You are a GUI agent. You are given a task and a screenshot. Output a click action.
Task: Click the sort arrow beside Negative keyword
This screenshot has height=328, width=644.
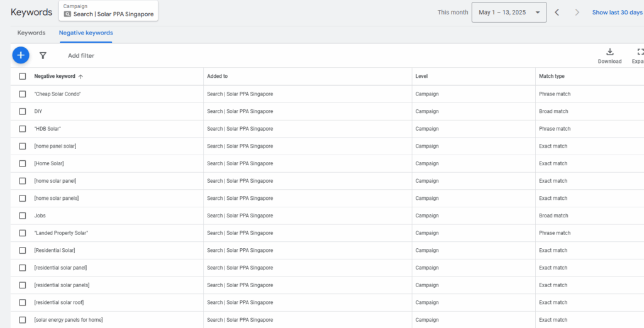click(80, 77)
